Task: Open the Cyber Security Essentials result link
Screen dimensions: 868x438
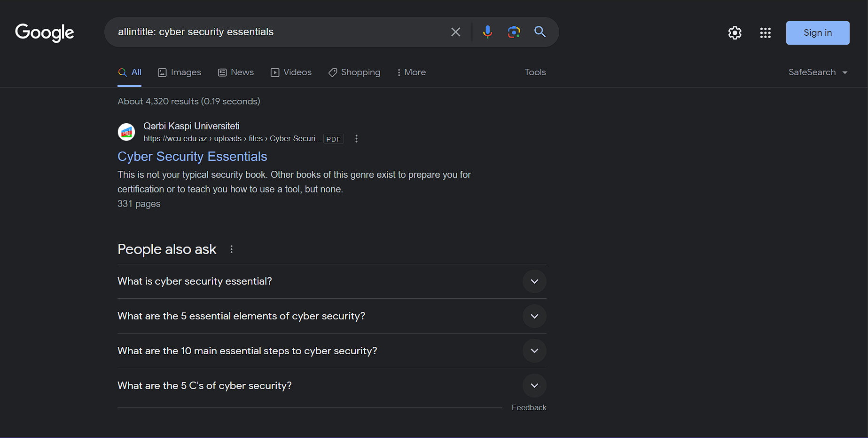Action: click(192, 157)
